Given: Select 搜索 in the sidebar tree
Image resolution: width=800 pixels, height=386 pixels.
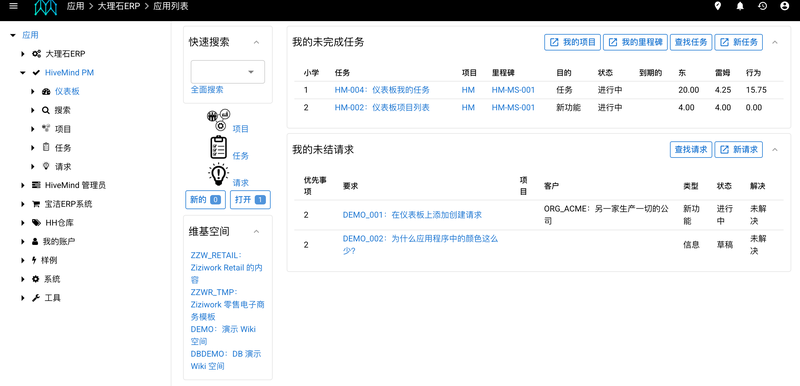Looking at the screenshot, I should 63,110.
